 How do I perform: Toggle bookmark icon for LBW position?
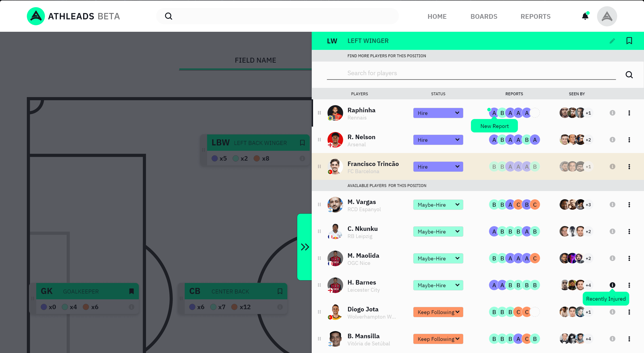point(303,142)
